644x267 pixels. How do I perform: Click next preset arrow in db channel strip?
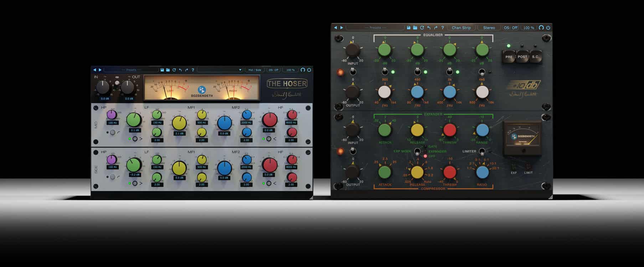(342, 27)
